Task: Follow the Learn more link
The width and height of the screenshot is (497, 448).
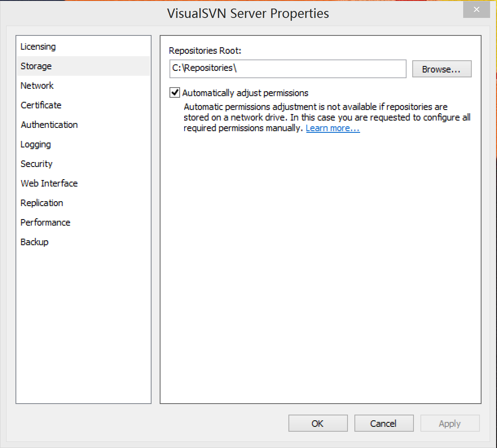Action: click(x=333, y=128)
